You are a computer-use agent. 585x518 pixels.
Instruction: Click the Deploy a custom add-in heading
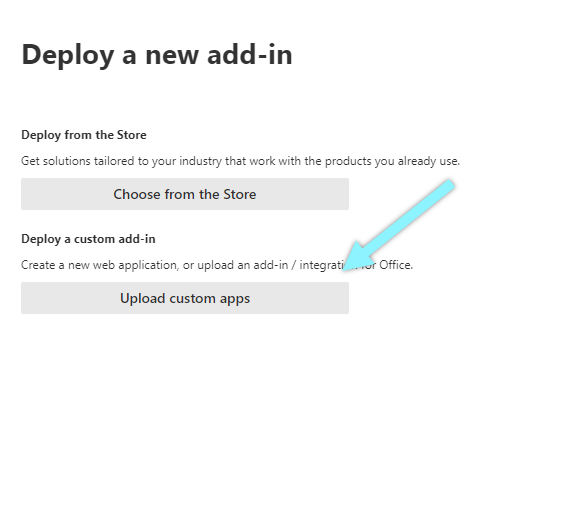(88, 239)
